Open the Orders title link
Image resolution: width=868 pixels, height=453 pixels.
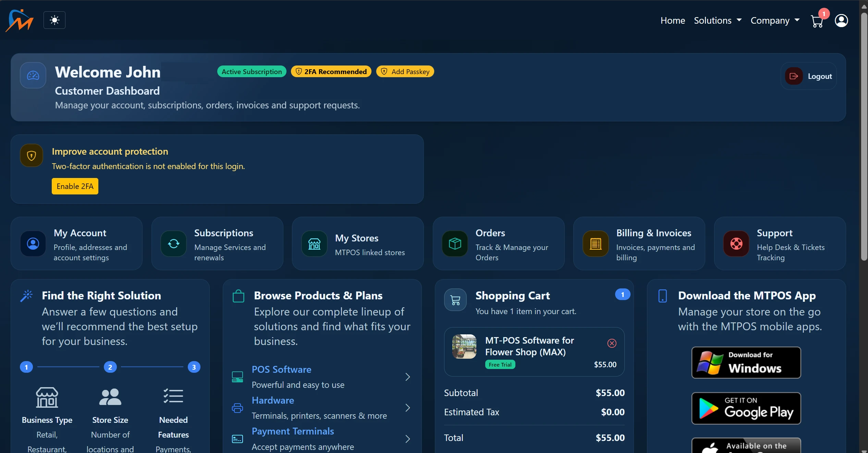(490, 233)
